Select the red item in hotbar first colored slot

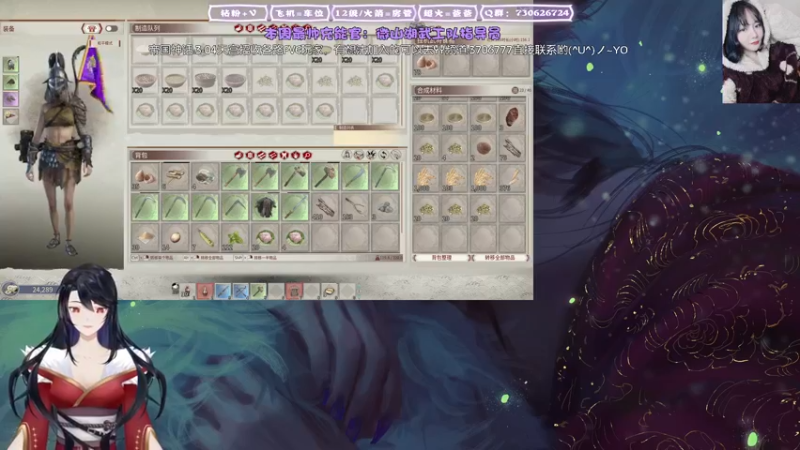(205, 291)
